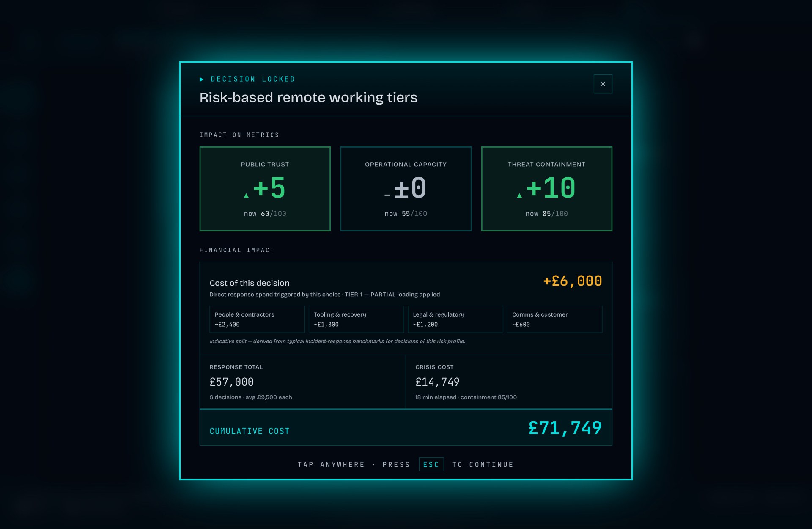The height and width of the screenshot is (529, 812).
Task: Click the ESC key button
Action: (x=431, y=464)
